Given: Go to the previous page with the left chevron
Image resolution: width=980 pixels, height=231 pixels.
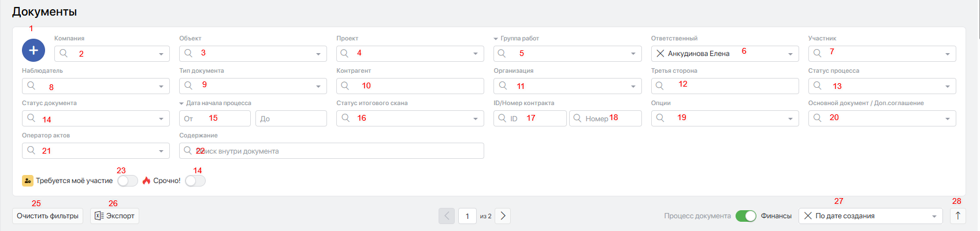Looking at the screenshot, I should point(447,216).
